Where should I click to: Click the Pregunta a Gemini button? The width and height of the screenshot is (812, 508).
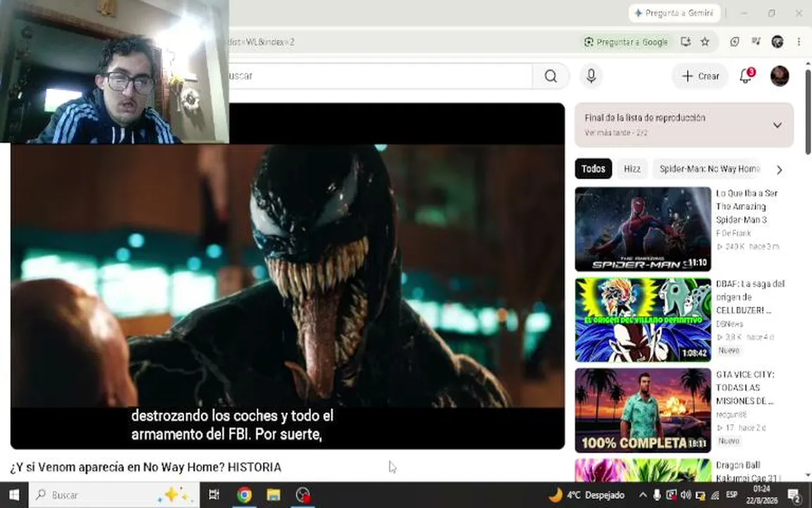point(675,13)
